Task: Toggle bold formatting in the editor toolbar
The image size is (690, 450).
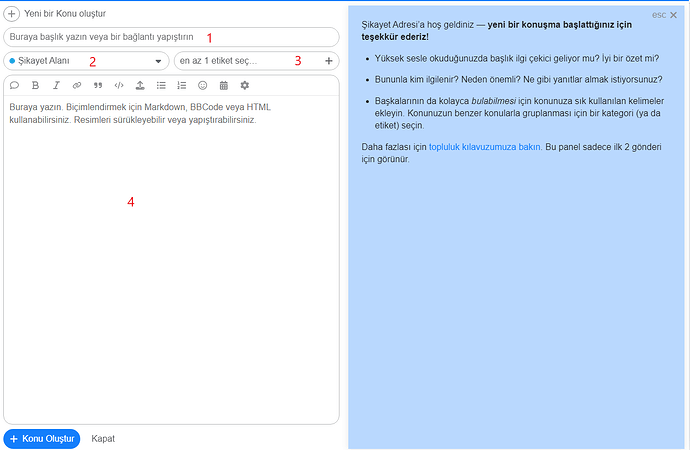Action: [x=35, y=86]
